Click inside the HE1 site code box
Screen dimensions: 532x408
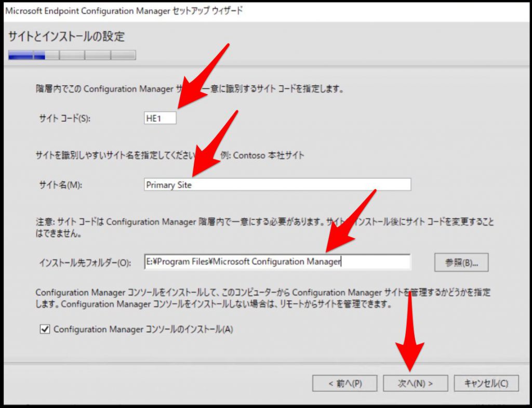[x=161, y=117]
